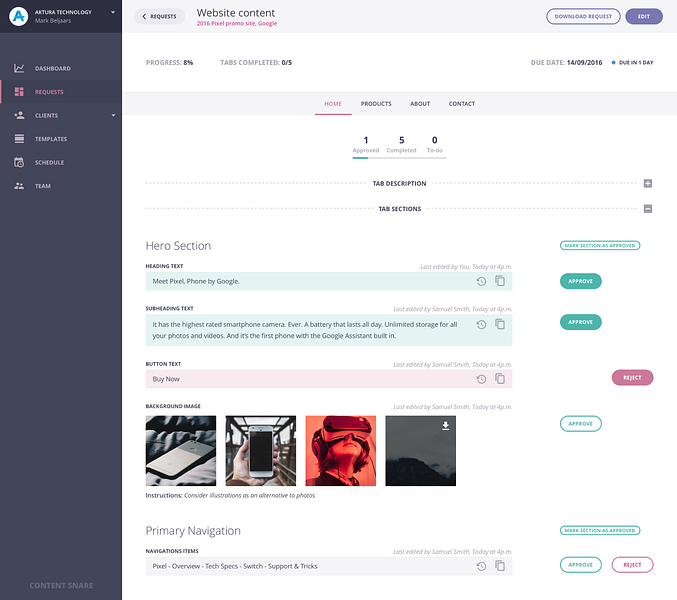Click the Buy Now button text field
The image size is (677, 600).
click(x=329, y=379)
